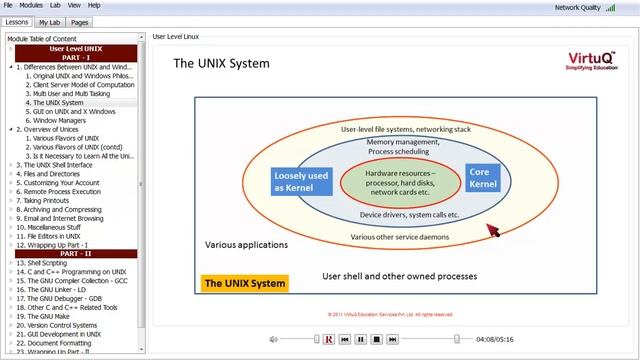Select module 21. GUI Development in UNIX
Image resolution: width=640 pixels, height=360 pixels.
pyautogui.click(x=58, y=334)
